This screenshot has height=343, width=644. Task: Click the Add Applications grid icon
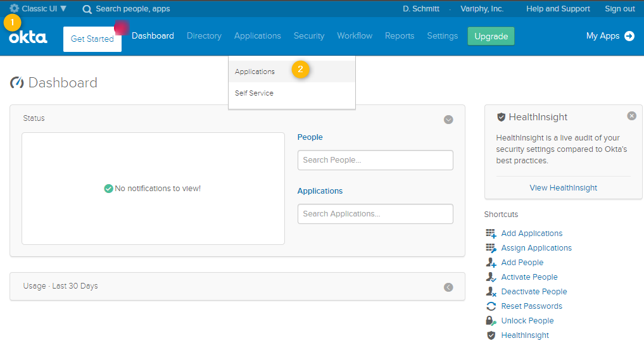[x=491, y=234]
